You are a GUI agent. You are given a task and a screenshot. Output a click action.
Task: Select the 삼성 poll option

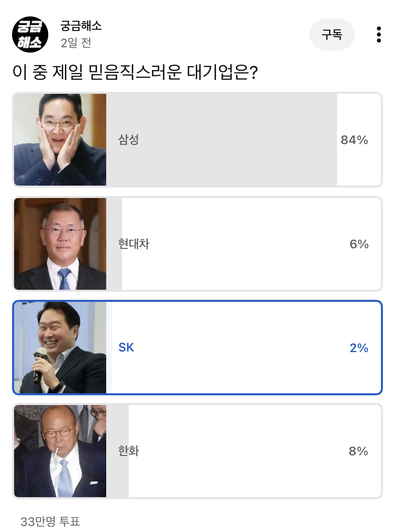click(x=197, y=140)
